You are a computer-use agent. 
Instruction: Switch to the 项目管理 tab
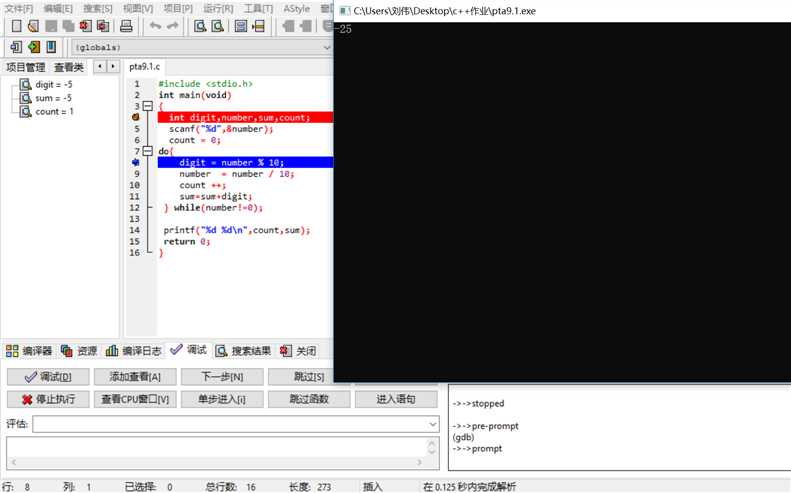(25, 67)
